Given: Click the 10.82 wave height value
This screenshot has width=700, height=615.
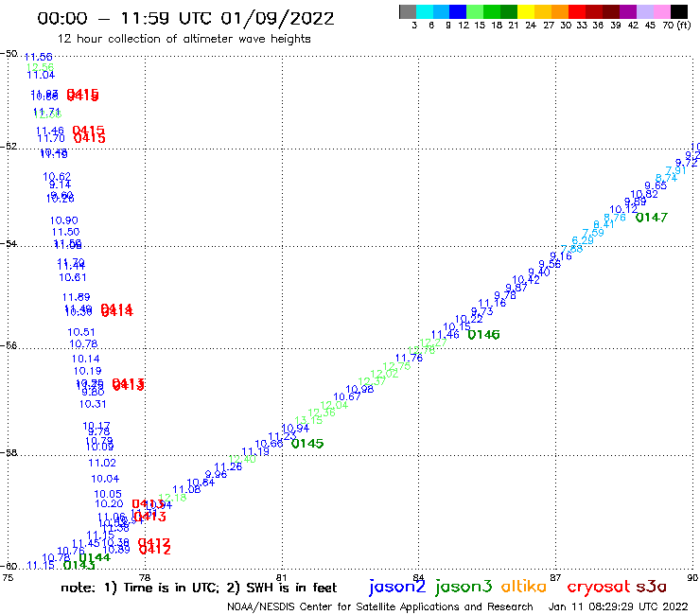Looking at the screenshot, I should [x=644, y=194].
